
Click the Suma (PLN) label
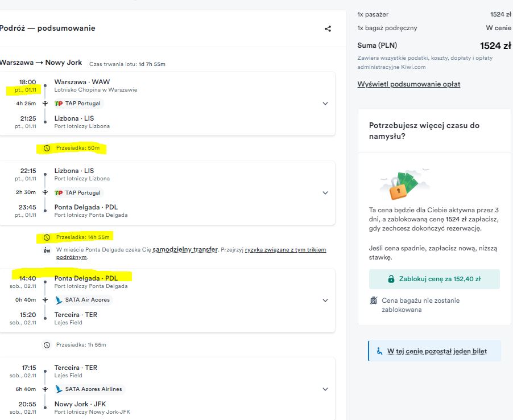pos(377,46)
